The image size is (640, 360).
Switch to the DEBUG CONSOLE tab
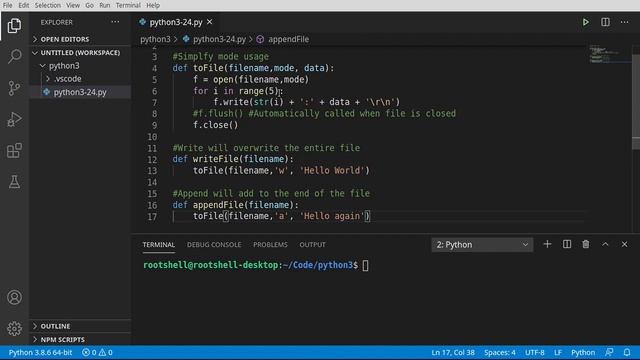[214, 244]
